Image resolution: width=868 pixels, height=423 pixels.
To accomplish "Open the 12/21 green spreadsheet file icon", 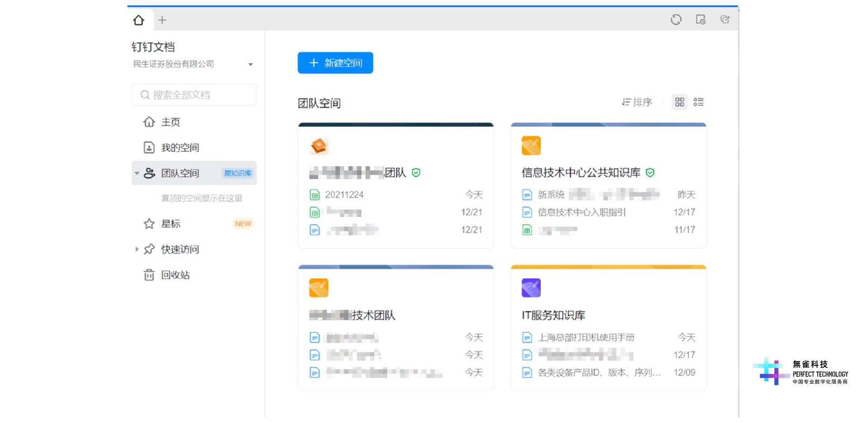I will [315, 212].
